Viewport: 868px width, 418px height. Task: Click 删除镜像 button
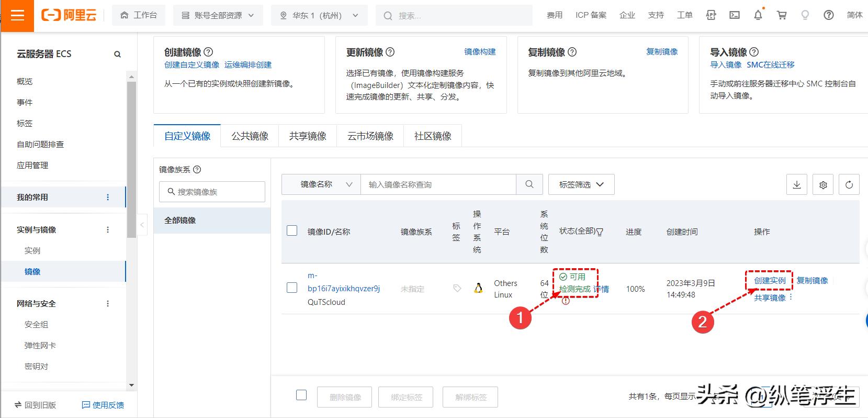(345, 397)
